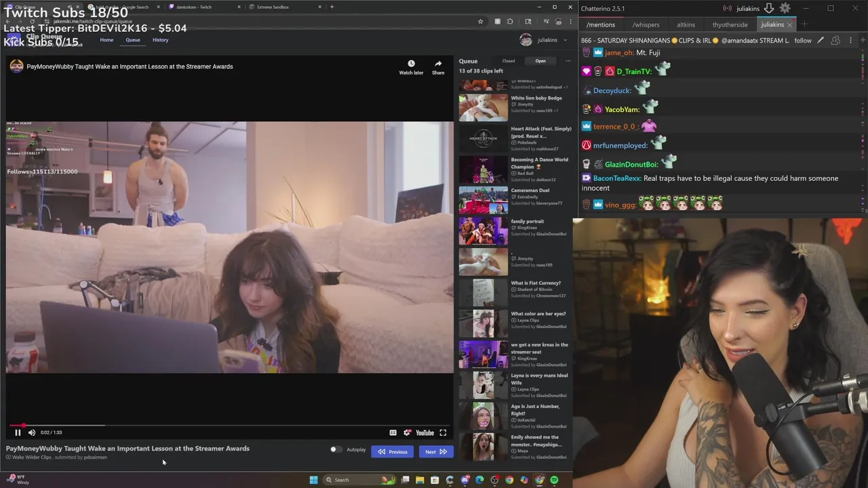Image resolution: width=868 pixels, height=488 pixels.
Task: Close the juliakins chat tab
Action: (x=790, y=24)
